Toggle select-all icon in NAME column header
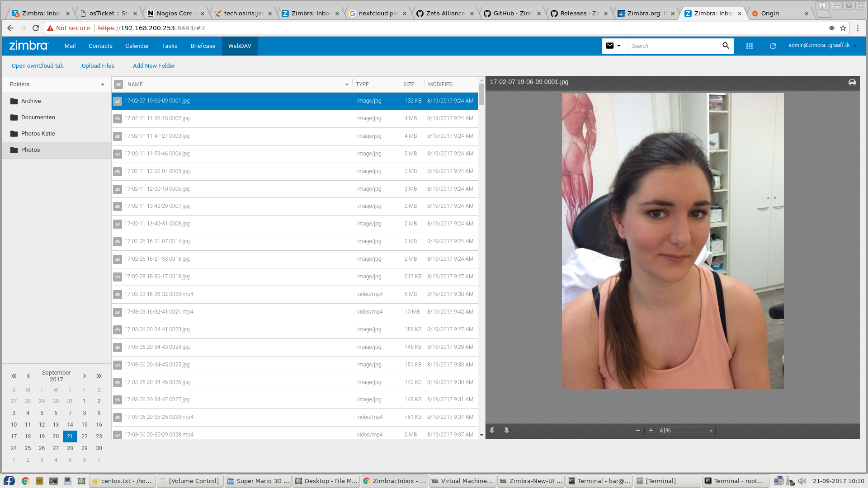The height and width of the screenshot is (488, 868). [x=118, y=84]
